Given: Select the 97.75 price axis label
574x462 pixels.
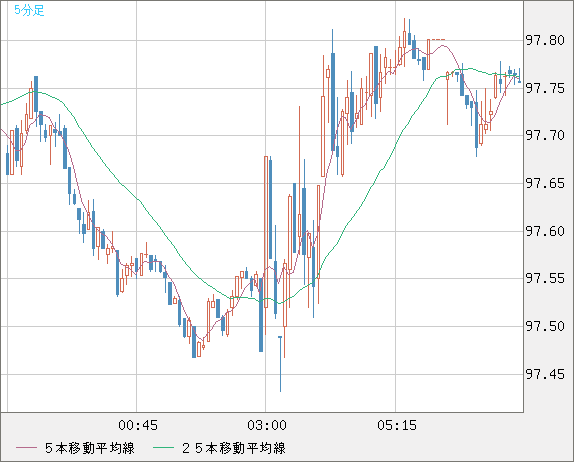Looking at the screenshot, I should pyautogui.click(x=545, y=88).
